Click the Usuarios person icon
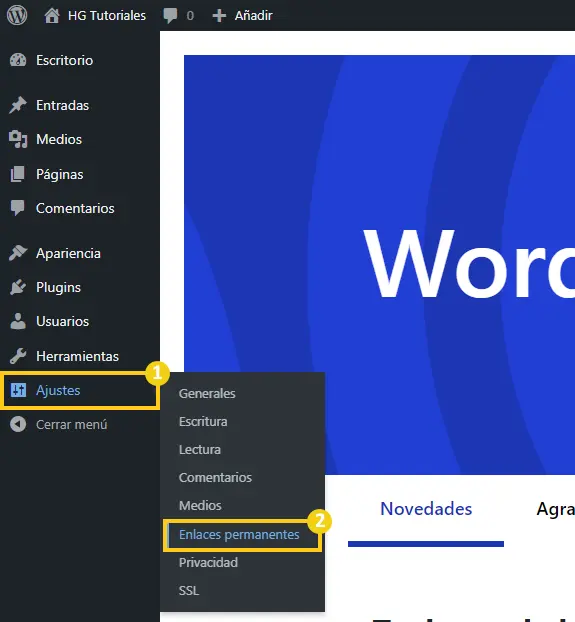 (x=18, y=321)
